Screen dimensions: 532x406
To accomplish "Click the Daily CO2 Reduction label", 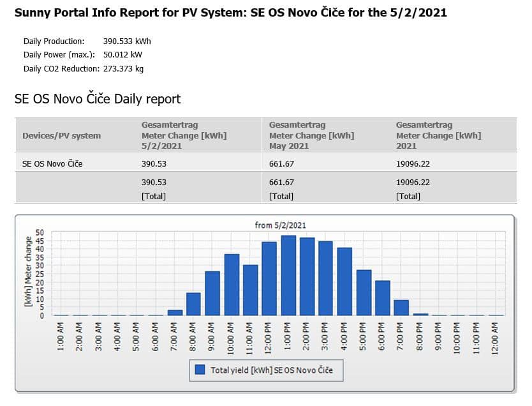I will (x=61, y=68).
